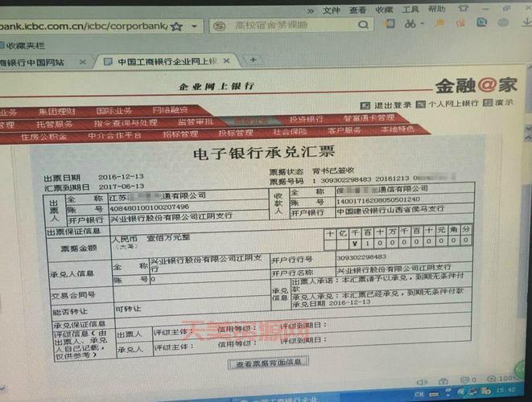Select the 集团理财 navigation tab
This screenshot has height=402, width=532.
tap(56, 111)
